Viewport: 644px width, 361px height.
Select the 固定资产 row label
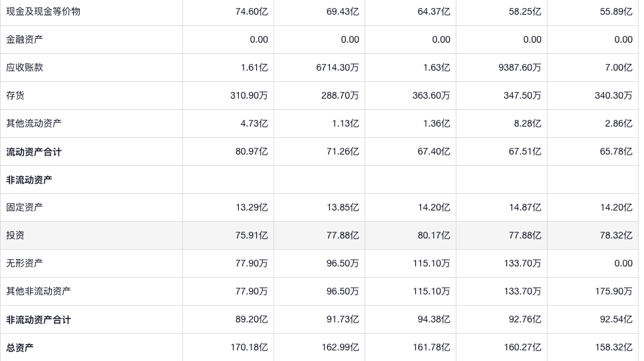pyautogui.click(x=25, y=207)
